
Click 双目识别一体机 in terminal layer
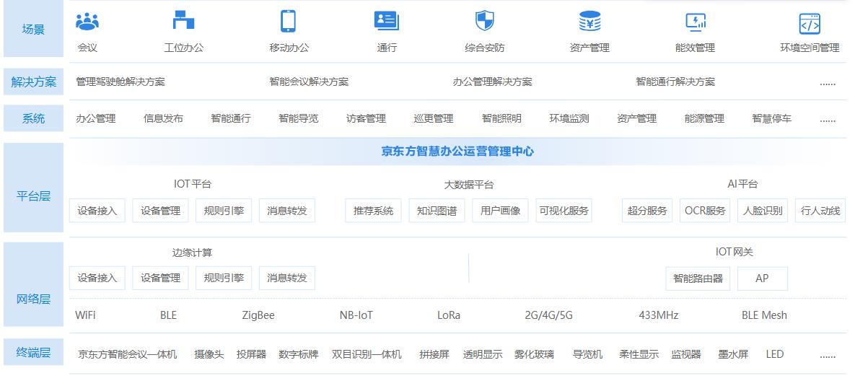(x=367, y=354)
